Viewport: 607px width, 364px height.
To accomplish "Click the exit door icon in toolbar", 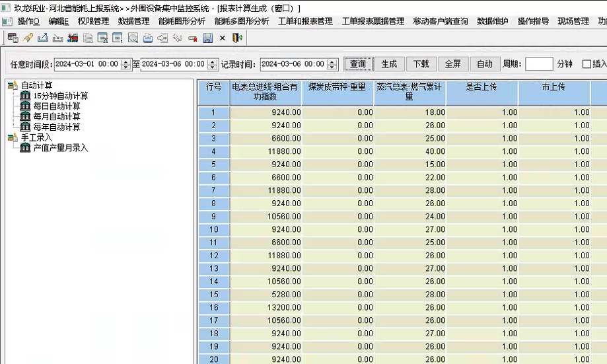I will click(236, 38).
